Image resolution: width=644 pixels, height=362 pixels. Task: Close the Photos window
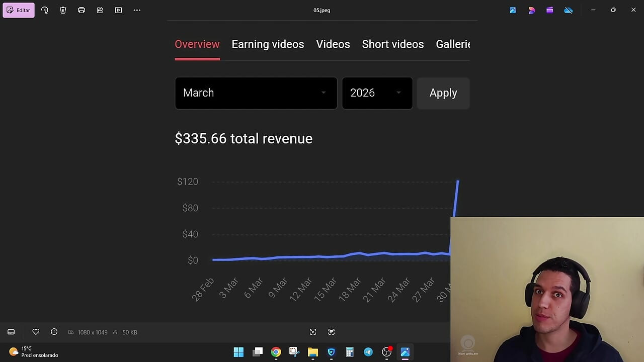633,10
